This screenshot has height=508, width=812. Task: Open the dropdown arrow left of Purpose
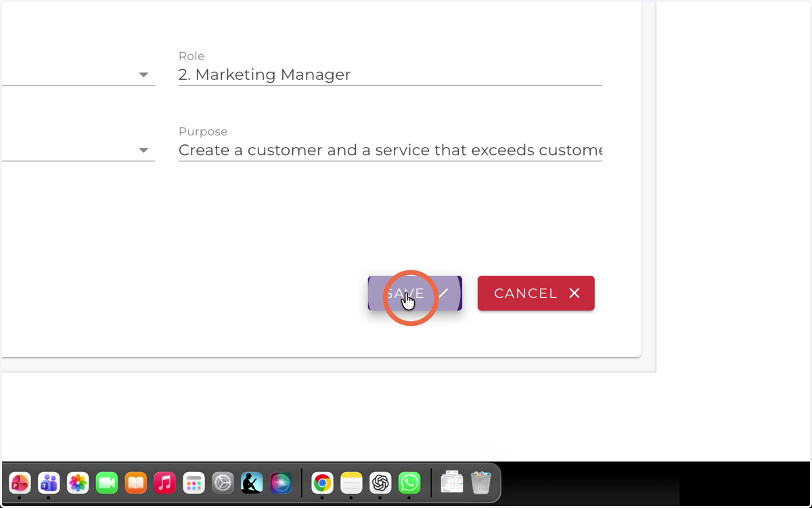143,150
